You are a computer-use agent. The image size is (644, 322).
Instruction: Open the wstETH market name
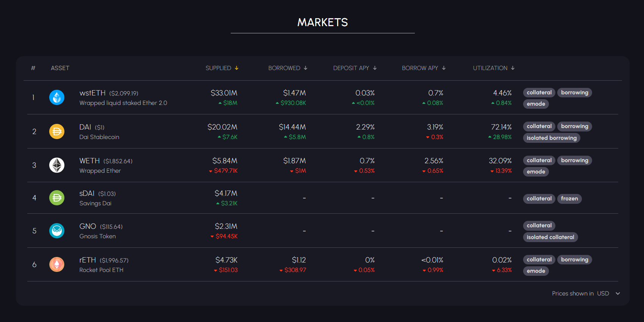click(92, 93)
